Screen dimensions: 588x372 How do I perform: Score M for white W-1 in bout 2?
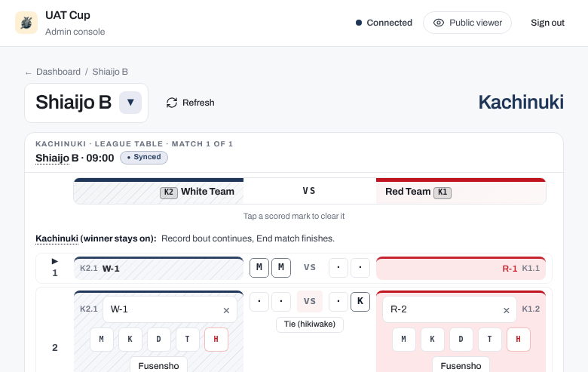[x=102, y=340]
